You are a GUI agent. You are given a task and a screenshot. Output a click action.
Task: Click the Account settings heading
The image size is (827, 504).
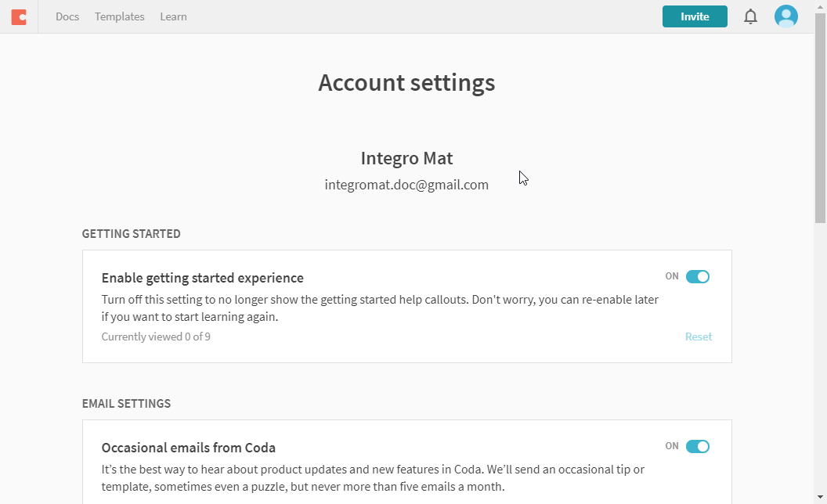pos(406,83)
